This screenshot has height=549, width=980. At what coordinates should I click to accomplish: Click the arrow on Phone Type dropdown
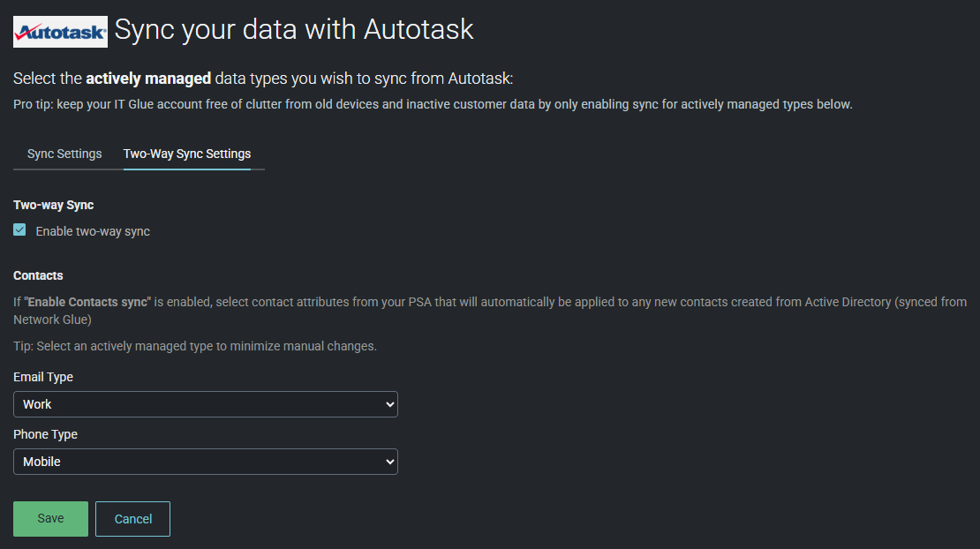(x=390, y=462)
